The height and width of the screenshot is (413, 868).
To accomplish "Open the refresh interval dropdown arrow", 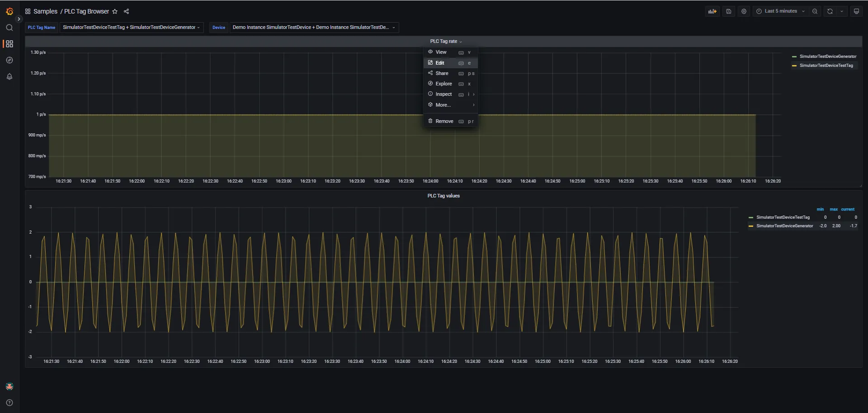I will coord(842,11).
